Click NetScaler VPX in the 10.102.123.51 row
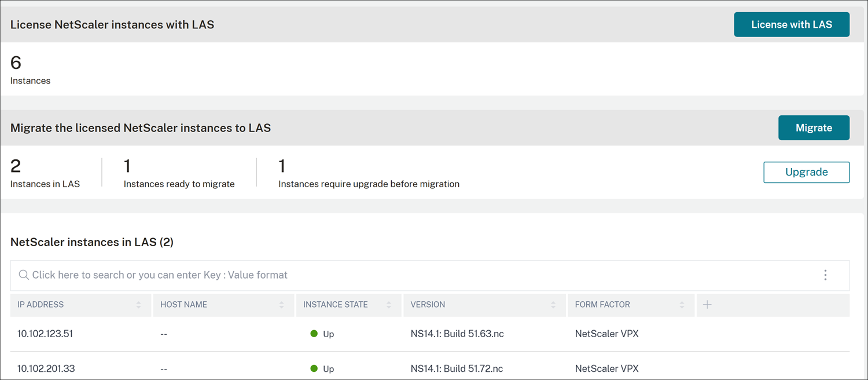 [x=607, y=334]
